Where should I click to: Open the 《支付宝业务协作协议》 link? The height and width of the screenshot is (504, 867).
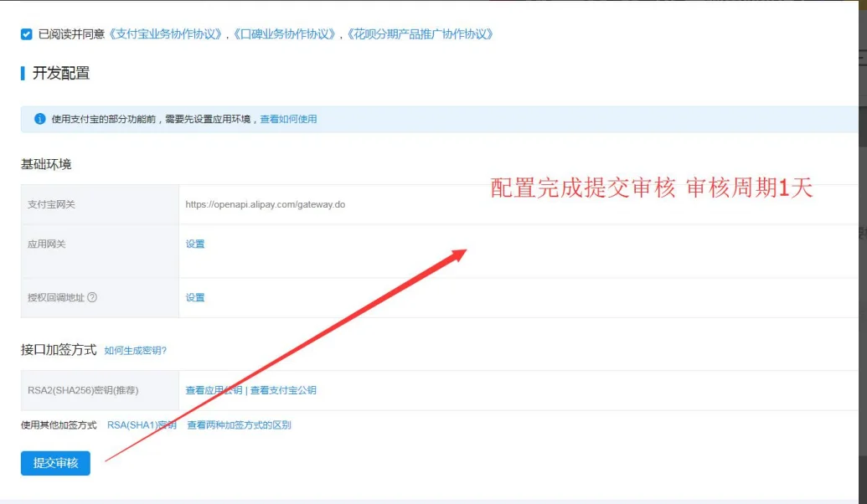(165, 34)
